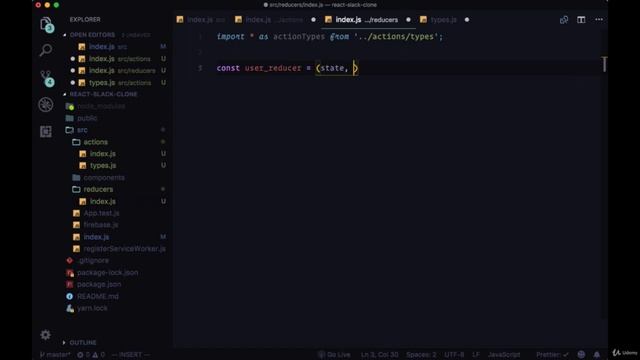Split the editor with the split icon
Screen dimensions: 640x360
[x=581, y=20]
